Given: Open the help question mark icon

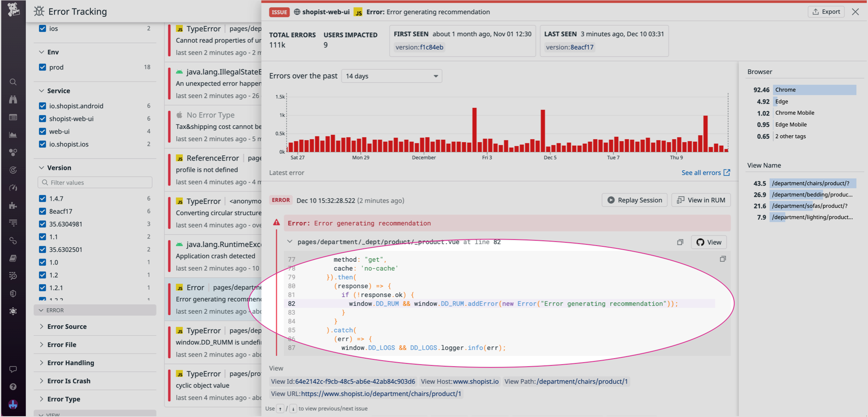Looking at the screenshot, I should [13, 387].
